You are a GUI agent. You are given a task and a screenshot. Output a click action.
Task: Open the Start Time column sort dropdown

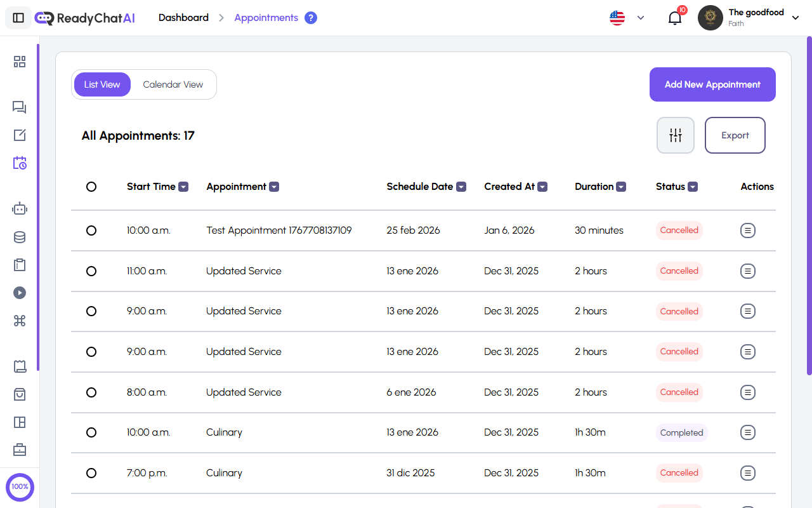click(x=183, y=187)
